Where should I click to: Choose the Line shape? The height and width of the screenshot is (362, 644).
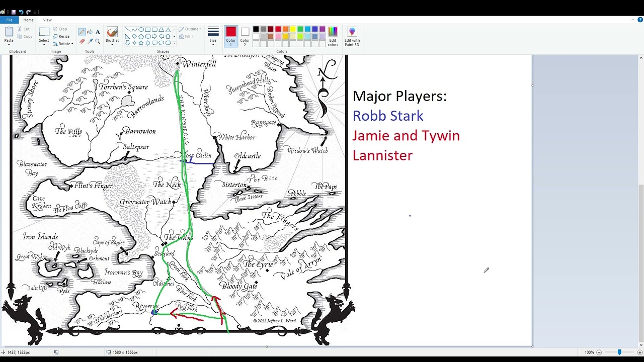pyautogui.click(x=128, y=30)
